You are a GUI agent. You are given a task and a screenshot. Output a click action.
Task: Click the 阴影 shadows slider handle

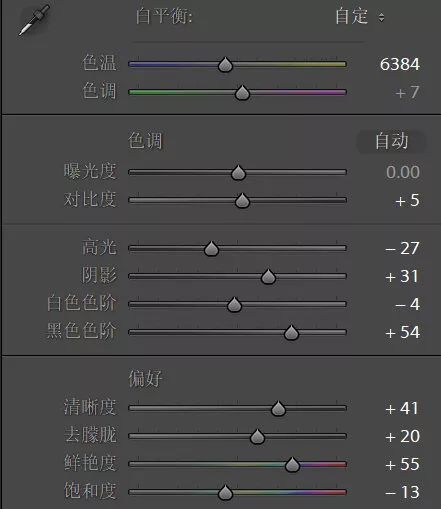[268, 277]
